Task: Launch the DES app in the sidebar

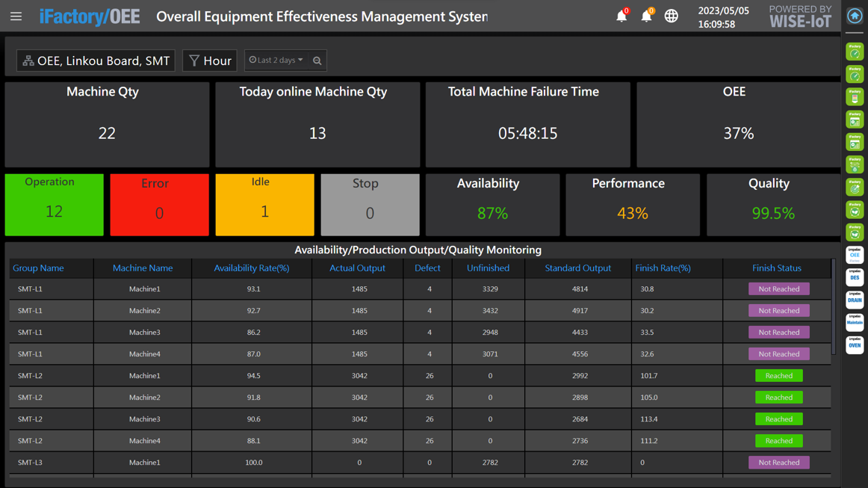Action: click(x=855, y=277)
